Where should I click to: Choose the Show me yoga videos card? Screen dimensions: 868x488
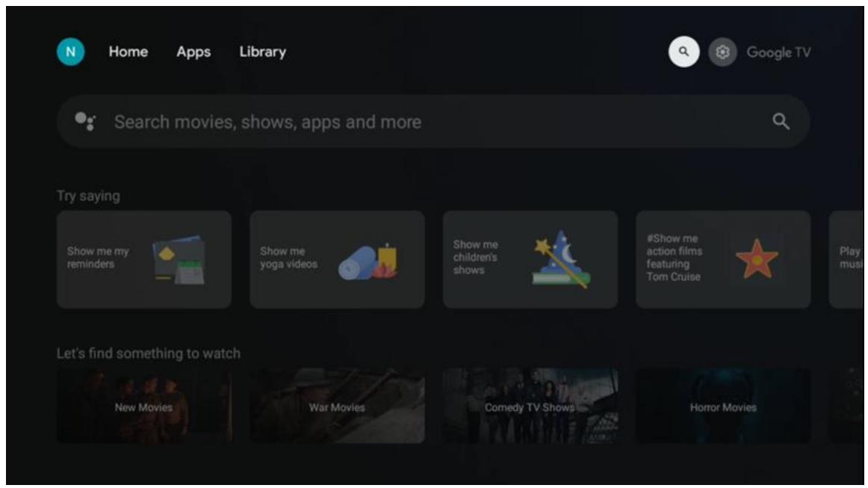point(337,259)
